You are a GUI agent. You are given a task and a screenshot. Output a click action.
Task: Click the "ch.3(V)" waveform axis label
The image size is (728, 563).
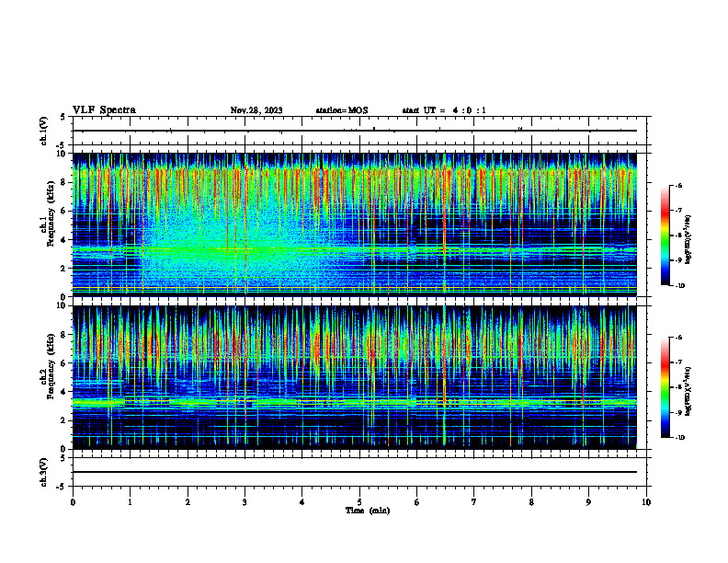(x=43, y=472)
